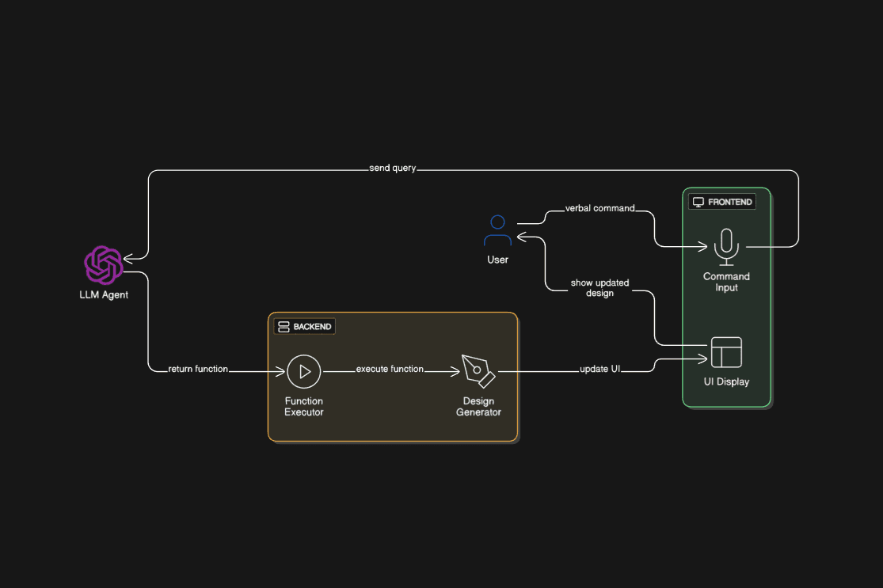Click the pen nib icon for Design Generator
The image size is (883, 588).
(x=478, y=371)
